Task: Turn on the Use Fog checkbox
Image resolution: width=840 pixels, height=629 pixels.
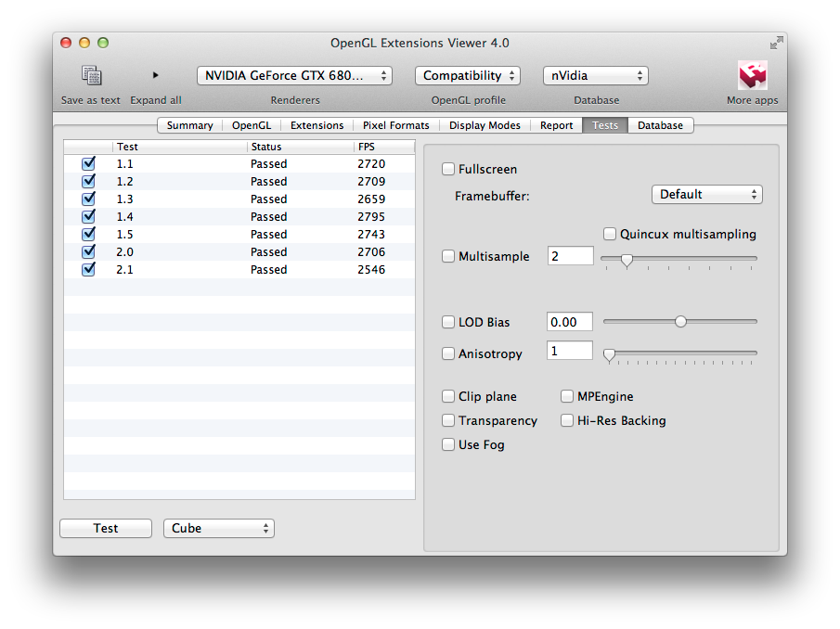Action: coord(448,444)
